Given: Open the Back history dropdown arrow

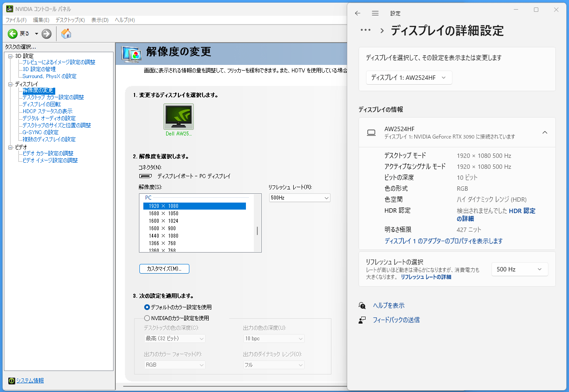Looking at the screenshot, I should (x=36, y=34).
